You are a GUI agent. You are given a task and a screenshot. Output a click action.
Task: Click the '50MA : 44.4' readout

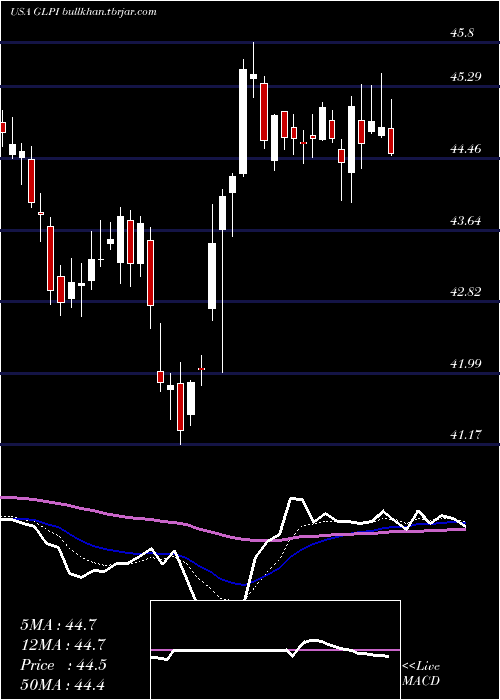coord(63,685)
